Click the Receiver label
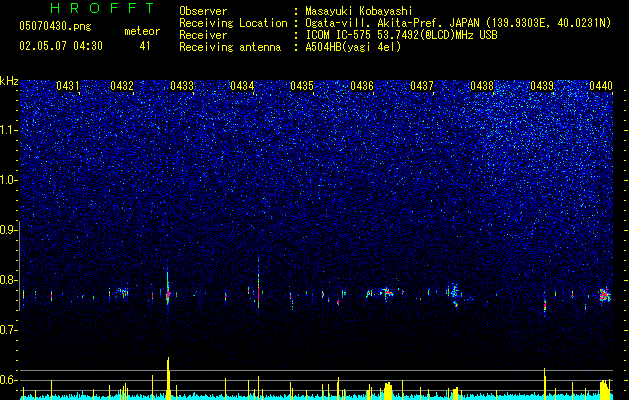629x400 pixels. [x=203, y=35]
